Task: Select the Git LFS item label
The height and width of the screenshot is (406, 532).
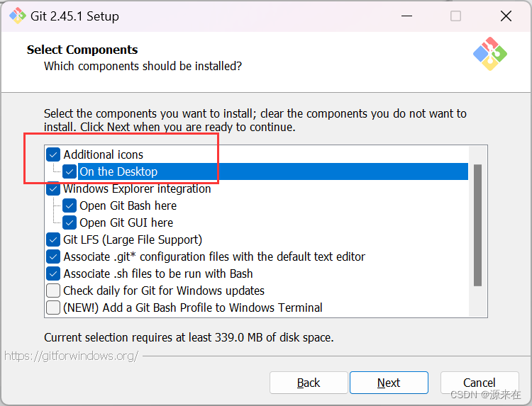Action: coord(133,239)
